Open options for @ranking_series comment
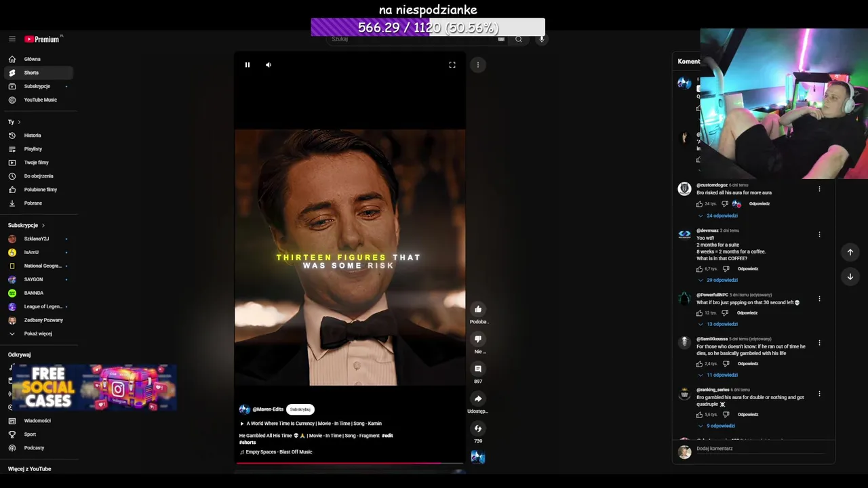868x488 pixels. (x=819, y=394)
